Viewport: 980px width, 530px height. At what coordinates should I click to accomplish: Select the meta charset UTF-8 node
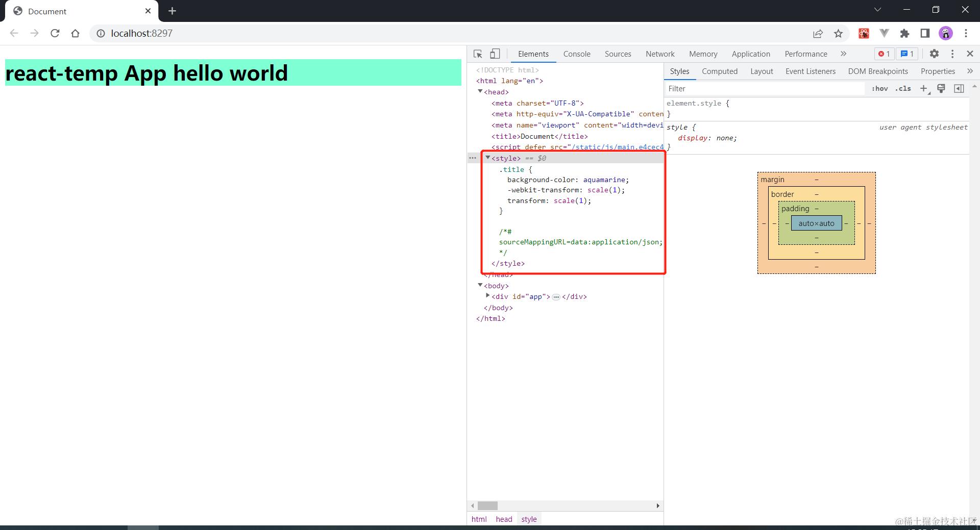coord(537,103)
